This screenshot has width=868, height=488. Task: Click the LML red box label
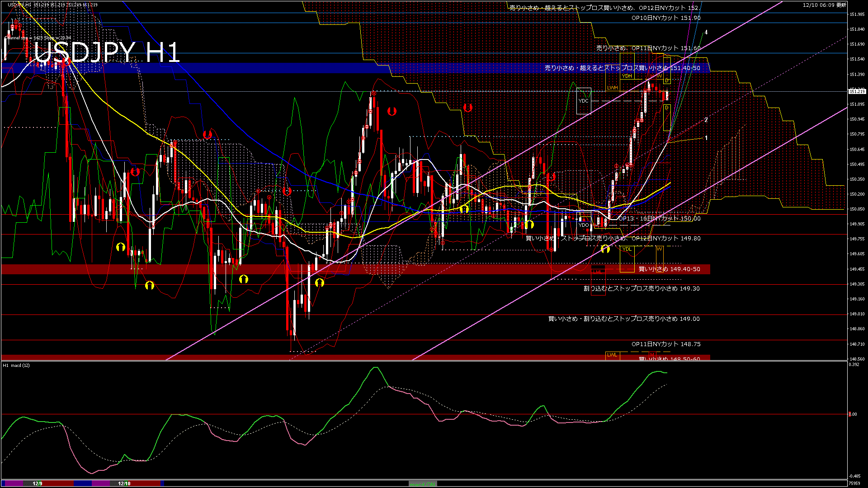[x=598, y=272]
